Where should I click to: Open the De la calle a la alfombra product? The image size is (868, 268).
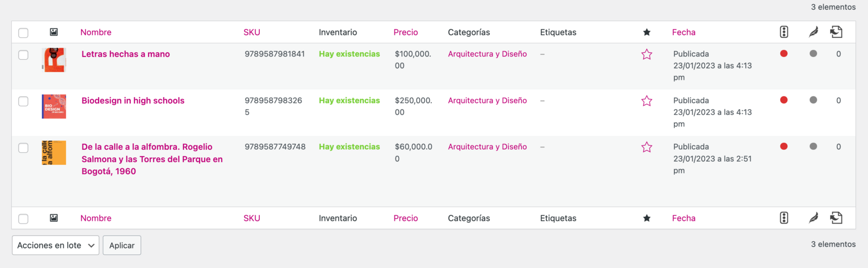tap(152, 159)
